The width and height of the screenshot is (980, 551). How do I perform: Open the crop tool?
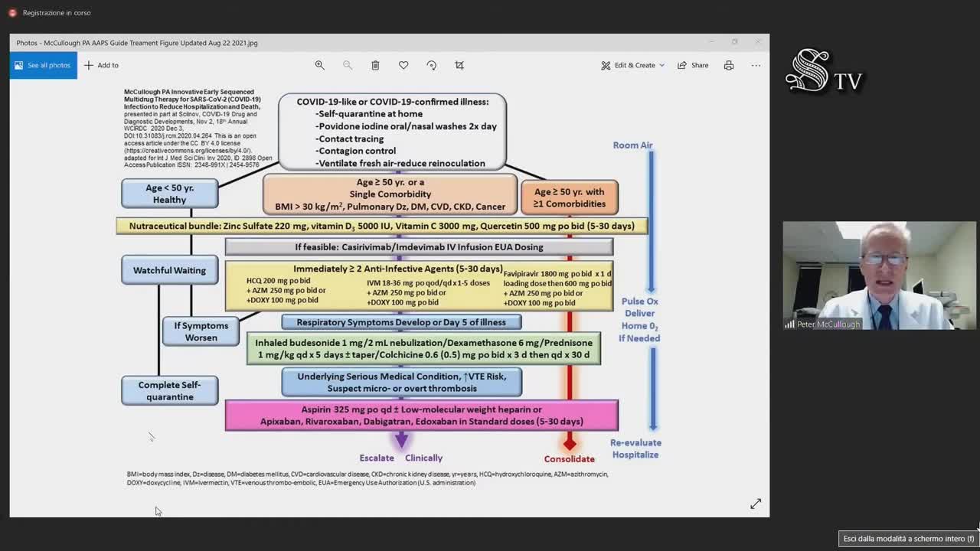tap(459, 65)
